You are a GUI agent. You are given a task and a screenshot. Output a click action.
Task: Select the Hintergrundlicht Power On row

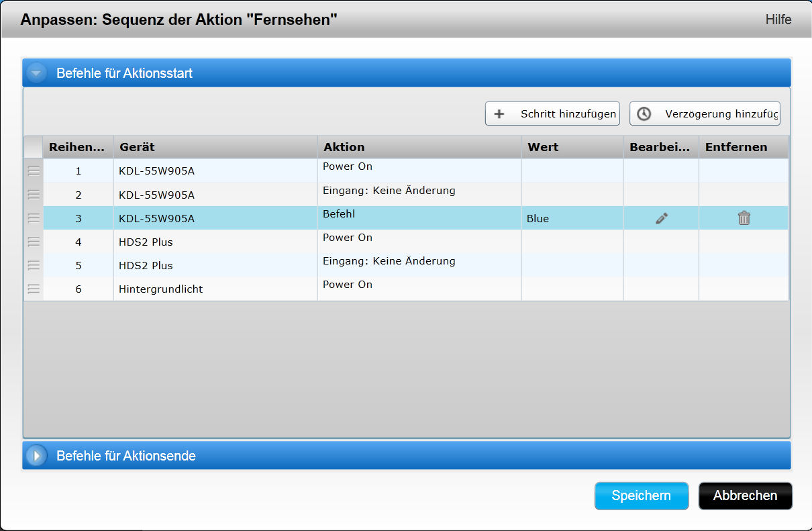click(x=215, y=289)
